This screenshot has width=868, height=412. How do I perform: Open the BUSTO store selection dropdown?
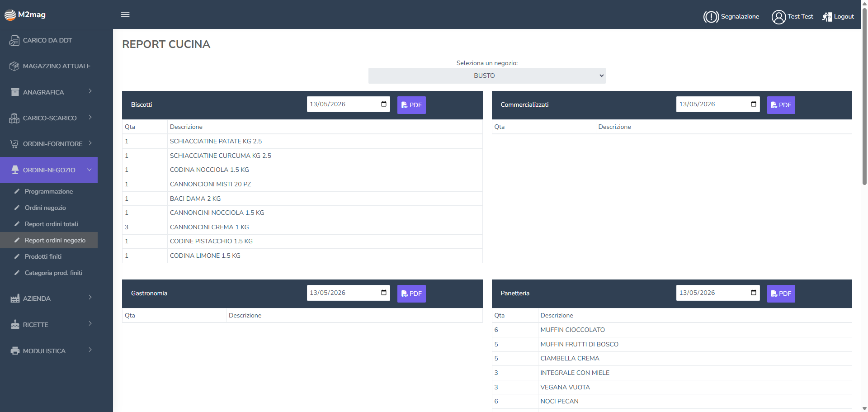[x=487, y=76]
